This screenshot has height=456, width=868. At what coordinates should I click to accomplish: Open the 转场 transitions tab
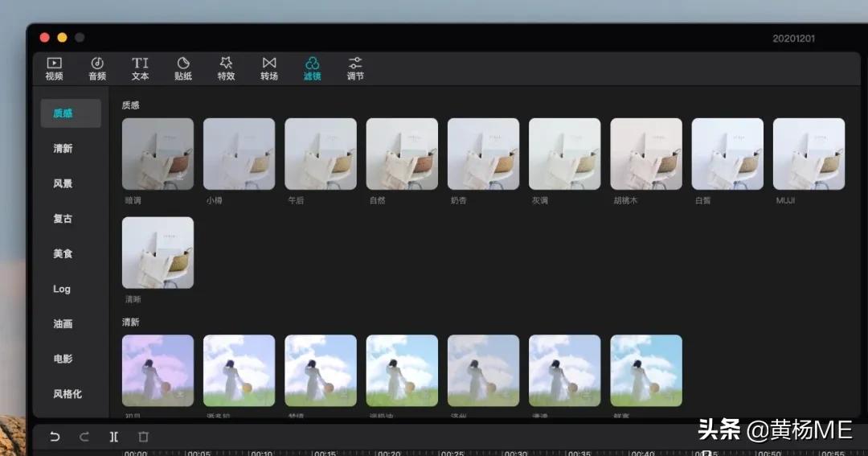[x=269, y=68]
